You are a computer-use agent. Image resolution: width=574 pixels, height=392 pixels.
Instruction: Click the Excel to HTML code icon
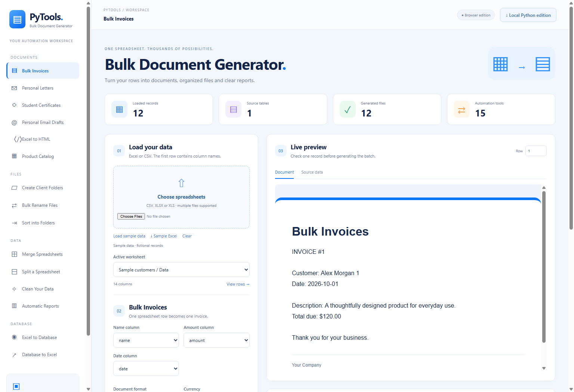coord(18,139)
